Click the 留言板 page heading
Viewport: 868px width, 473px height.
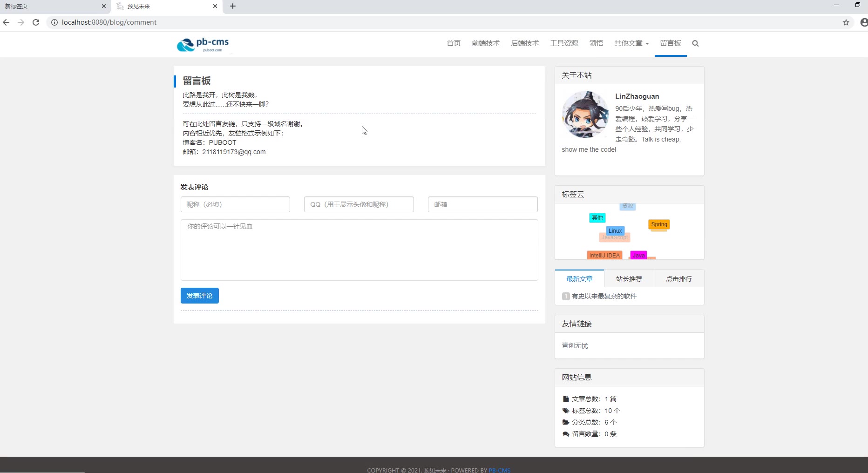pyautogui.click(x=197, y=81)
